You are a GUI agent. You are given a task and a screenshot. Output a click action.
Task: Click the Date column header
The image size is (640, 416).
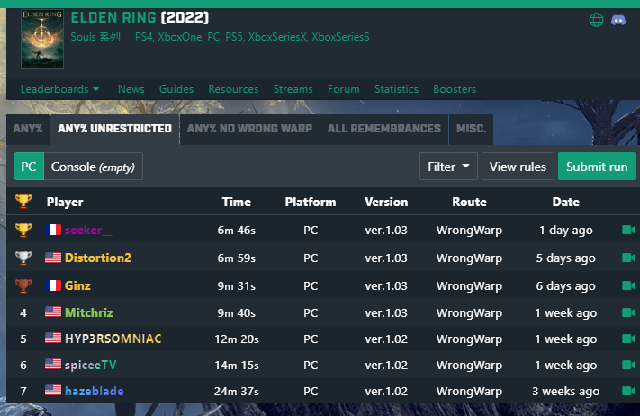(566, 202)
